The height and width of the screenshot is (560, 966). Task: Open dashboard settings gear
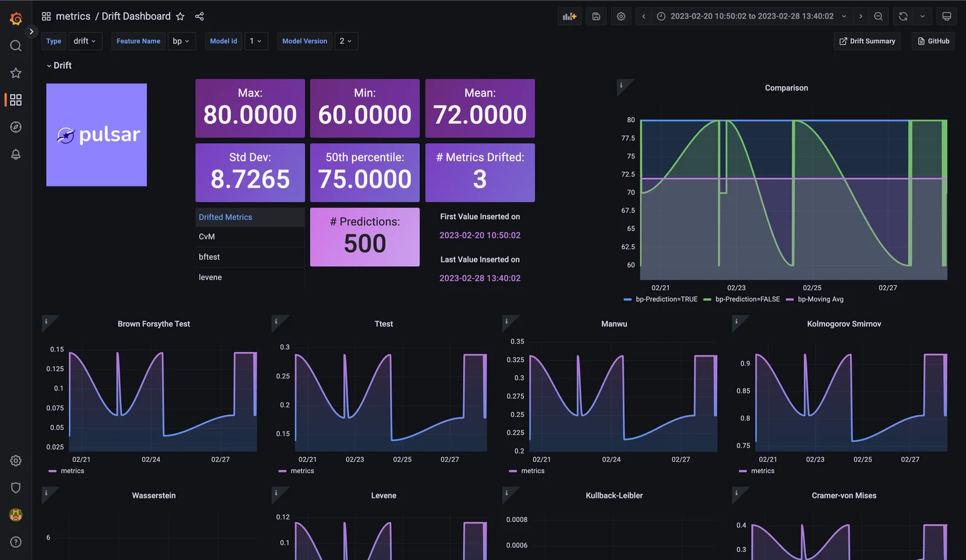click(621, 16)
